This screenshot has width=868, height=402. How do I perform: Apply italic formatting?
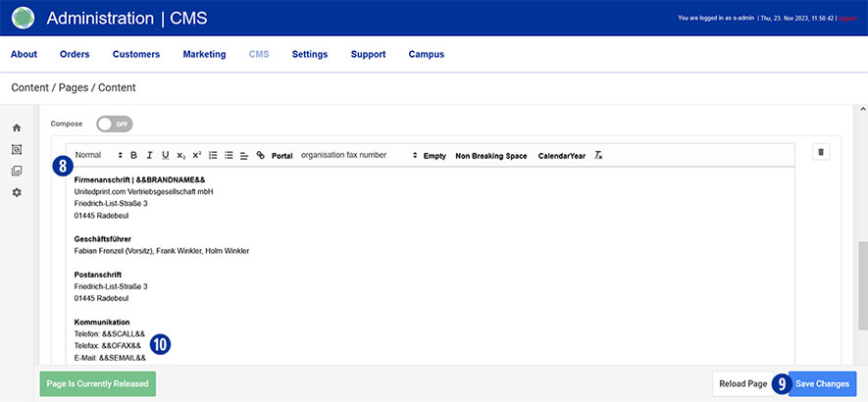click(x=149, y=156)
